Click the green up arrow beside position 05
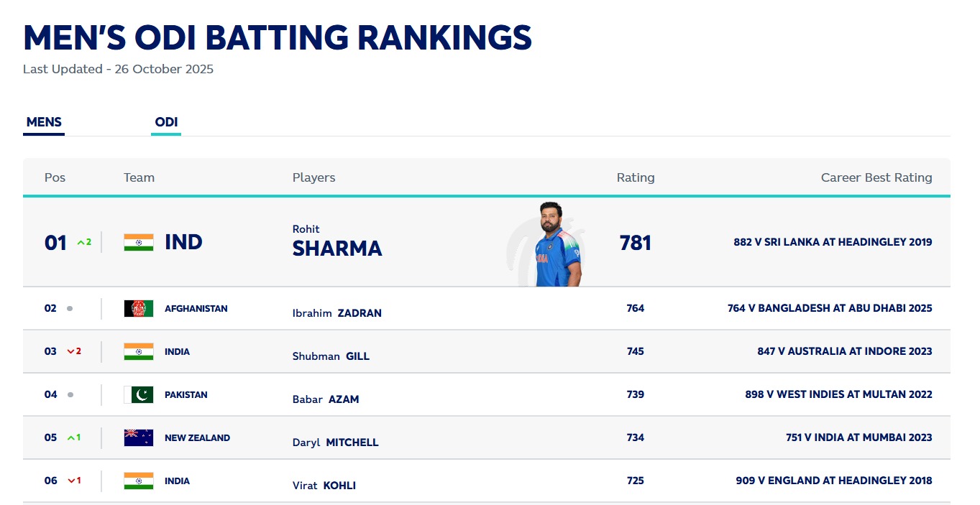 tap(70, 437)
